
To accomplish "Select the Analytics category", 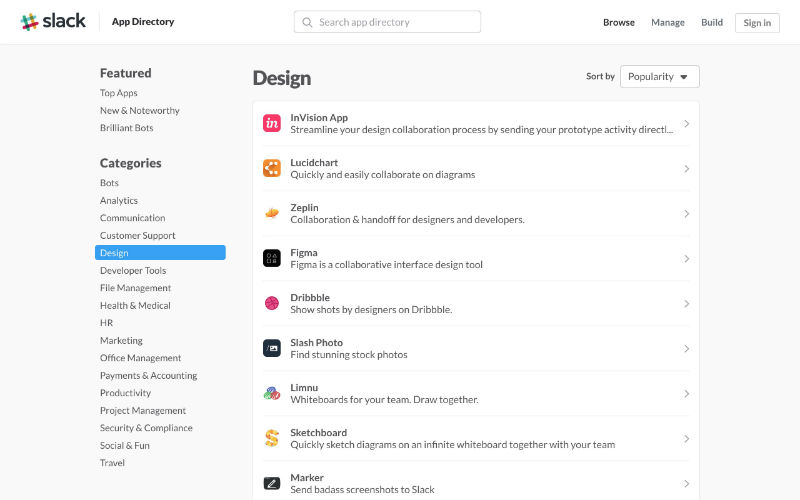I will point(119,201).
